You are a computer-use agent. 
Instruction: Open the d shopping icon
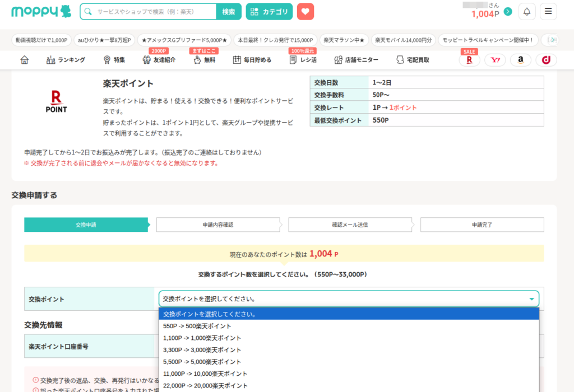(x=546, y=60)
